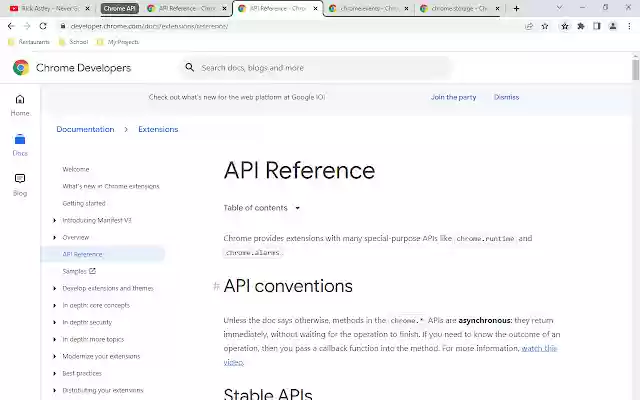Expand the Overview section arrow

point(55,238)
